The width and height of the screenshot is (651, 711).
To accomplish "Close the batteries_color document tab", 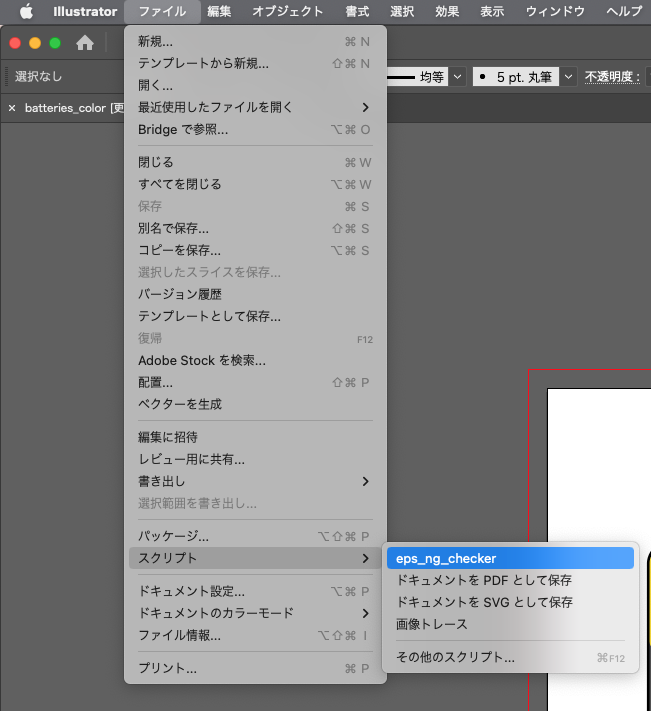I will (x=12, y=108).
